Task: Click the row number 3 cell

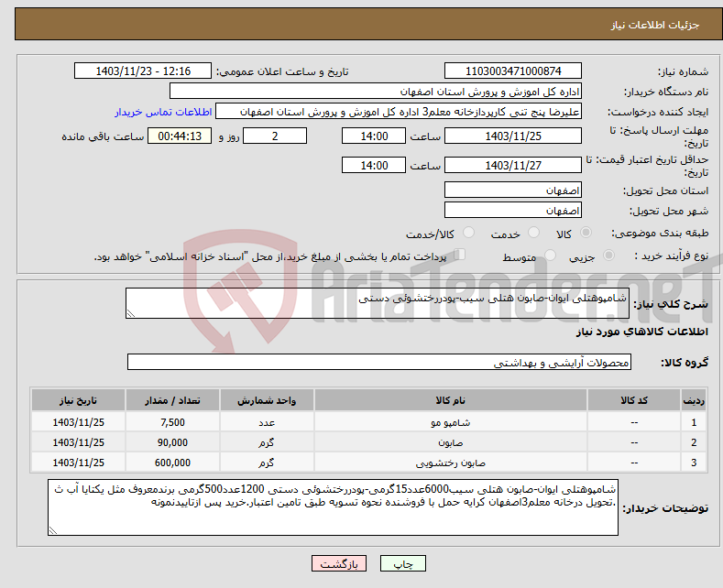Action: (694, 463)
